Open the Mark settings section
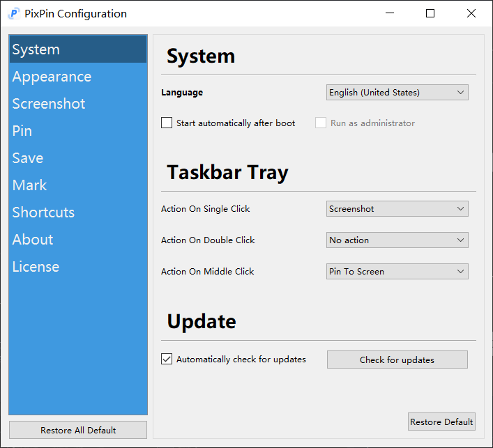The image size is (493, 448). [x=78, y=185]
